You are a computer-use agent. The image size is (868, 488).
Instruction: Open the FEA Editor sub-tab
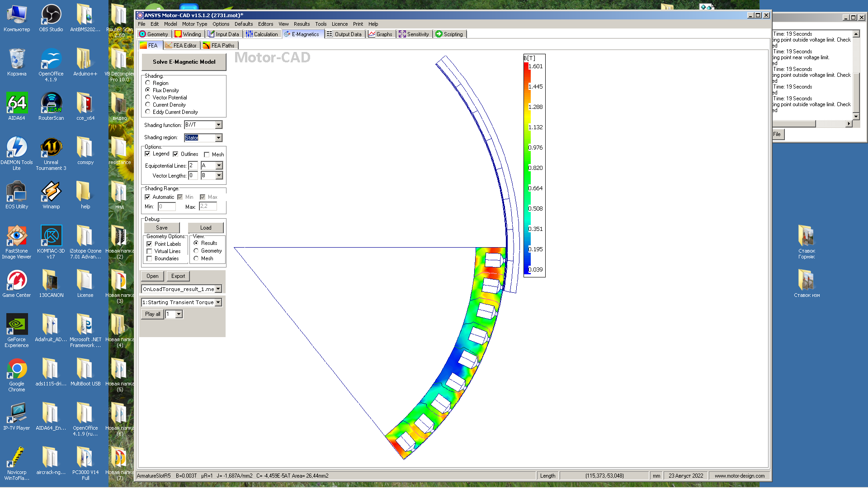point(181,46)
